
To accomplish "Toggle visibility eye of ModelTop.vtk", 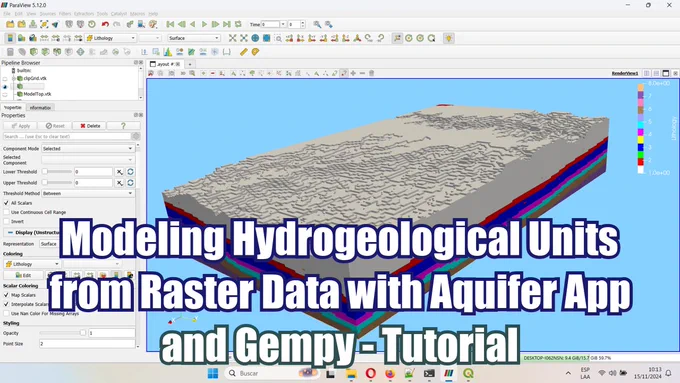I will pyautogui.click(x=5, y=94).
